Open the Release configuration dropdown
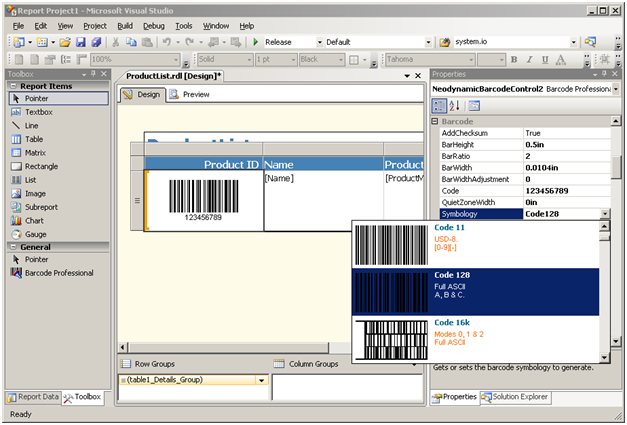 point(319,42)
